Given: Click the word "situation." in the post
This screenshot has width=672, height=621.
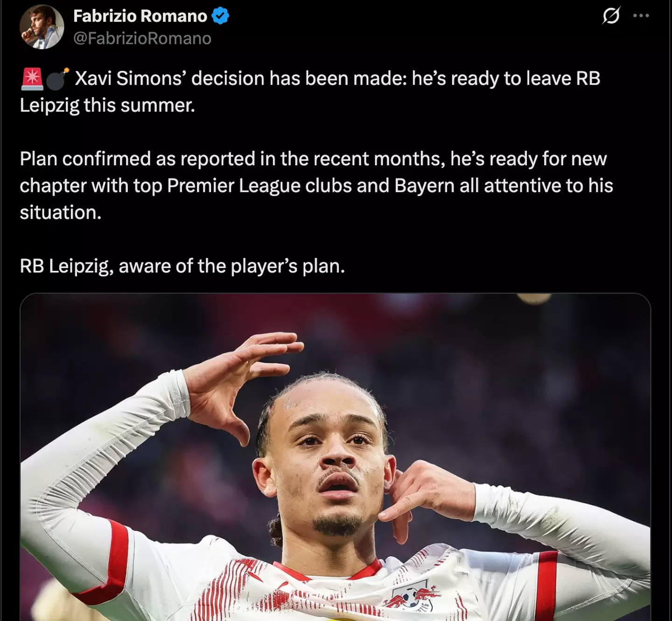Looking at the screenshot, I should (x=61, y=212).
